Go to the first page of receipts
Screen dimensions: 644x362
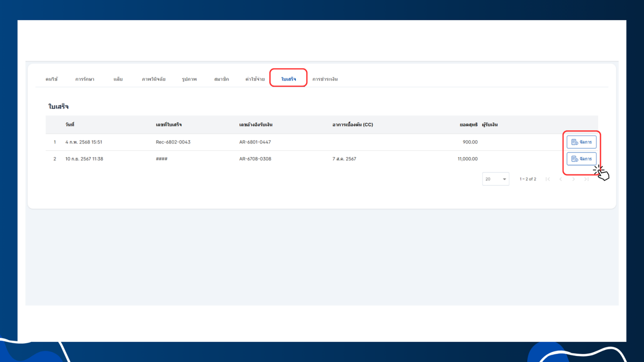[547, 179]
